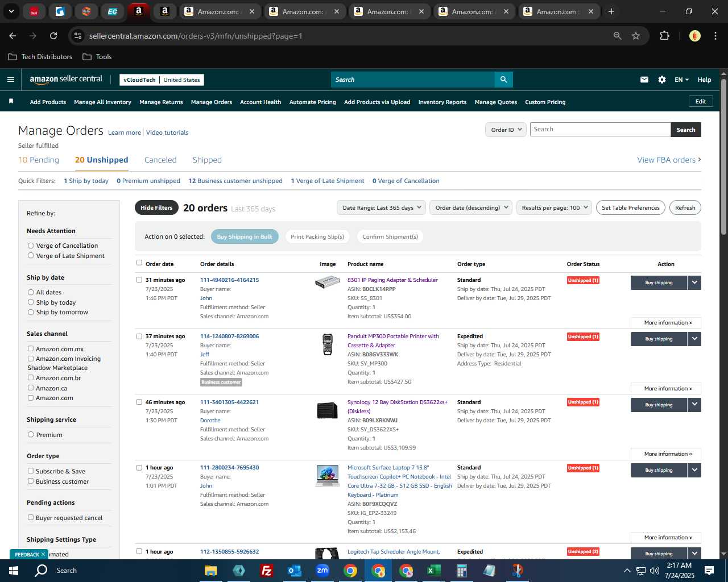Open View FBA orders link
The width and height of the screenshot is (728, 582).
pyautogui.click(x=669, y=160)
